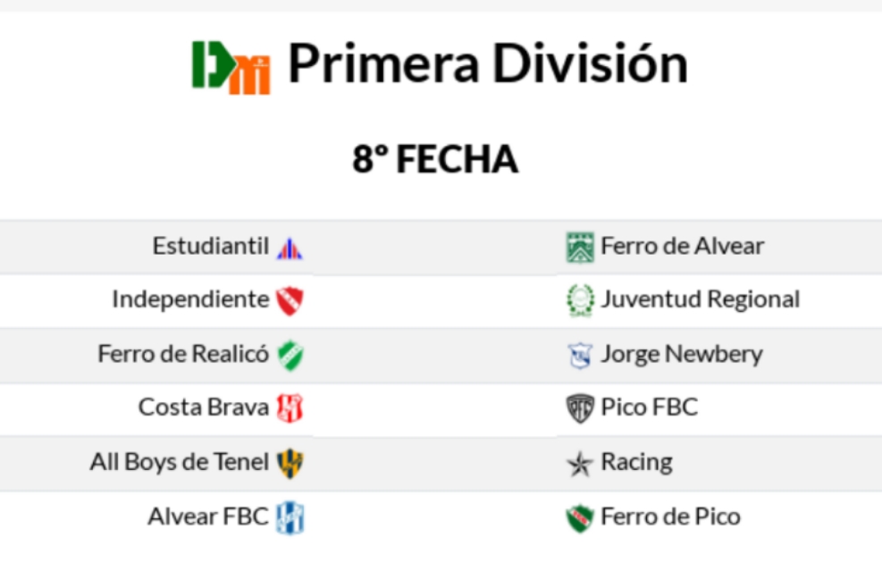Click Ferro de Realicó green crest
This screenshot has width=882, height=588.
(x=290, y=355)
